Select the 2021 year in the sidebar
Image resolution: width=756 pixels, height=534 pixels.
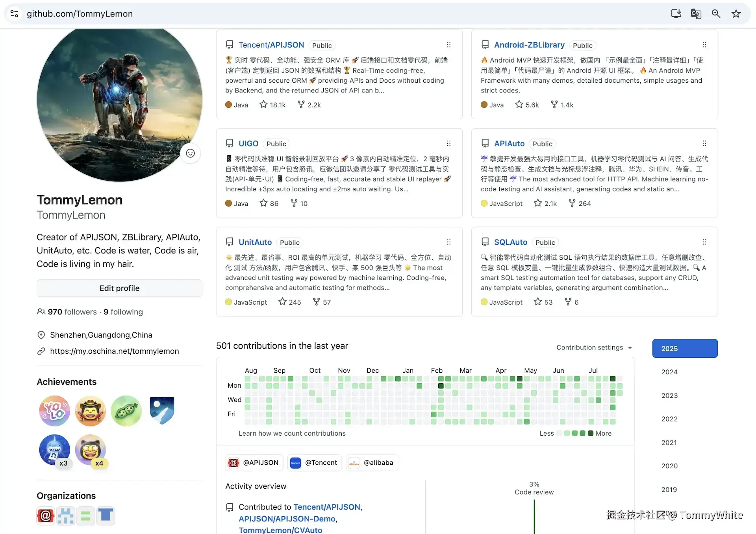coord(669,442)
